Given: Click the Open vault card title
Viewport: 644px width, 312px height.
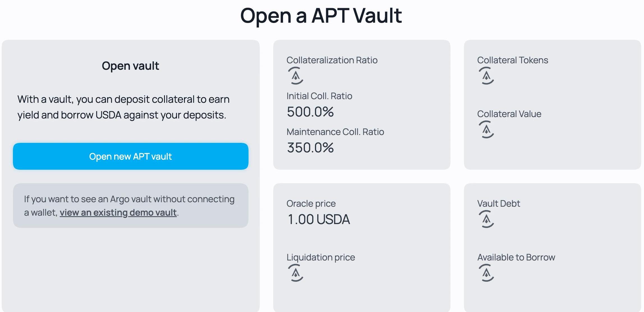Looking at the screenshot, I should 130,66.
